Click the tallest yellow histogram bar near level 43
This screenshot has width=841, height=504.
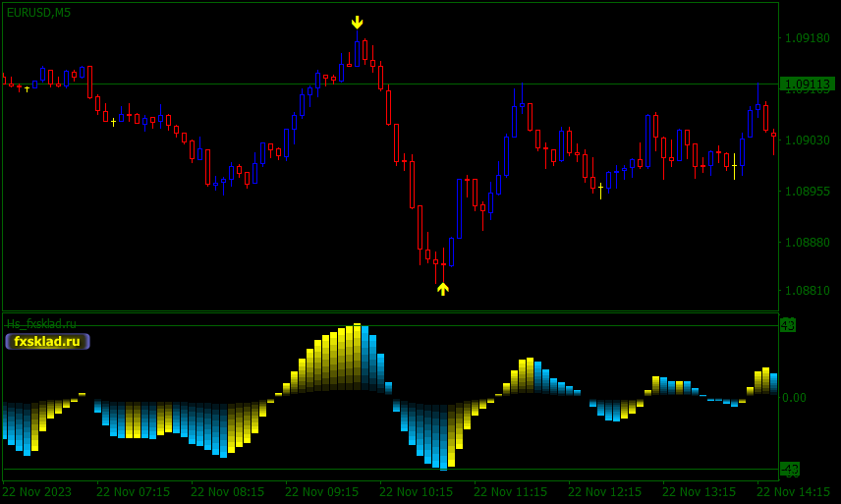pyautogui.click(x=358, y=357)
